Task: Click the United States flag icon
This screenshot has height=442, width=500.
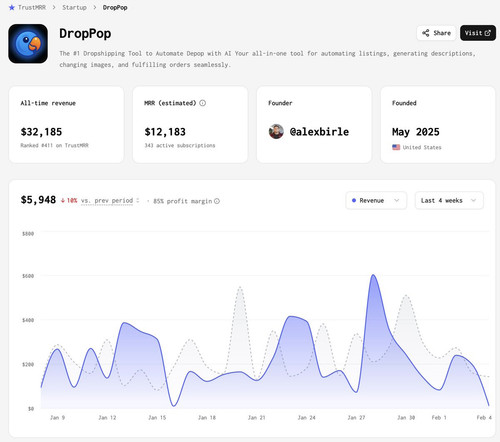Action: coord(396,147)
